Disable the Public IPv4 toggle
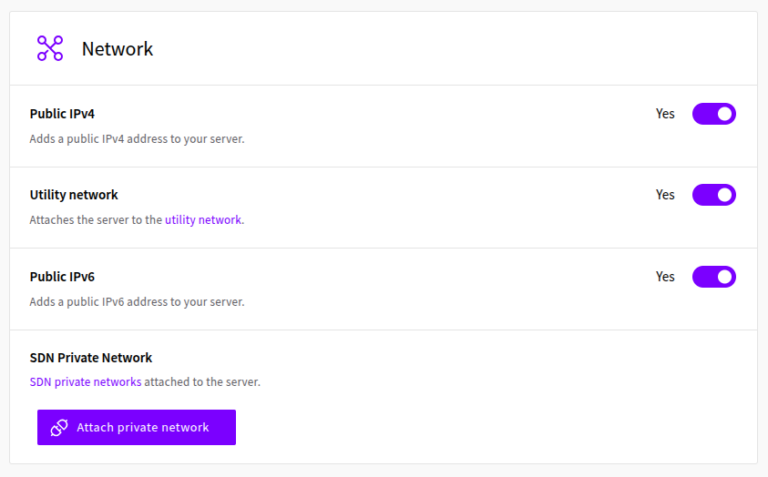768x477 pixels. (x=714, y=114)
